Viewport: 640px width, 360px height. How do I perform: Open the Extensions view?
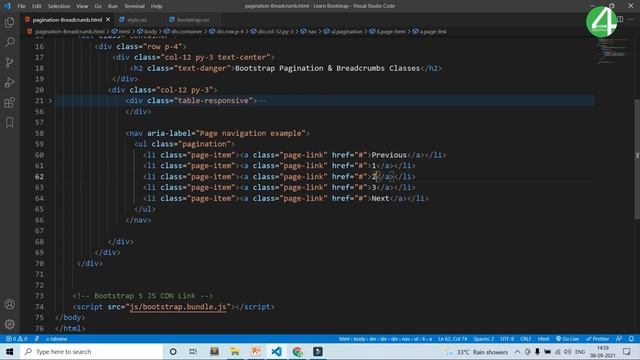click(9, 102)
